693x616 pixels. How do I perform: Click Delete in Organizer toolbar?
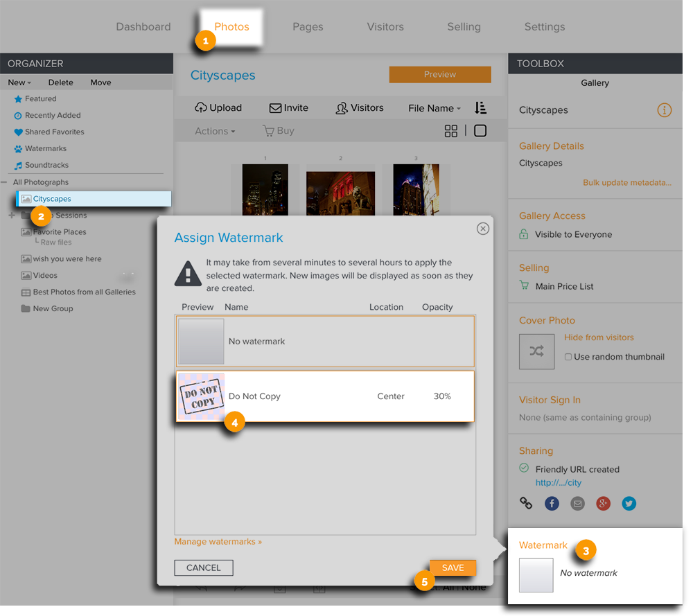(60, 82)
